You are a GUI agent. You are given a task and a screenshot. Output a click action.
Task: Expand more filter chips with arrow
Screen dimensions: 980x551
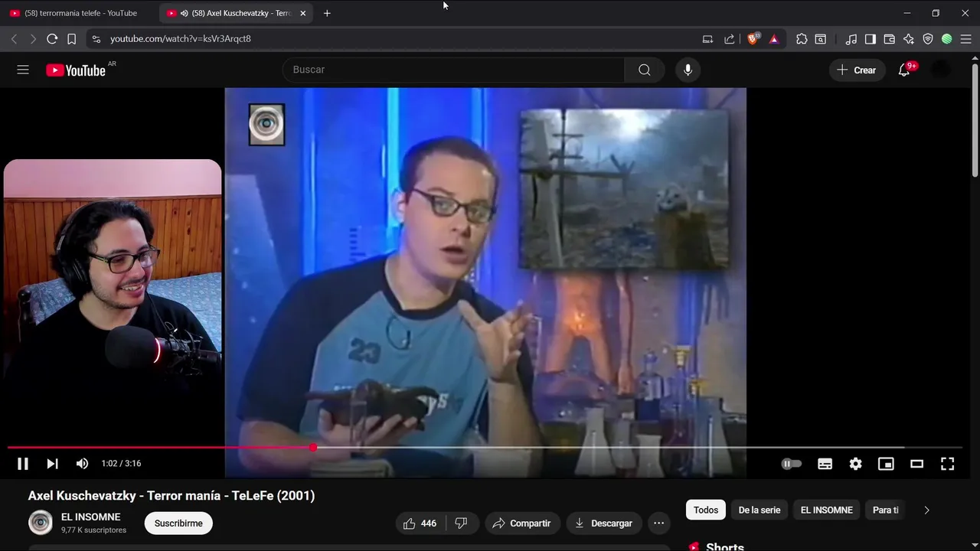926,510
